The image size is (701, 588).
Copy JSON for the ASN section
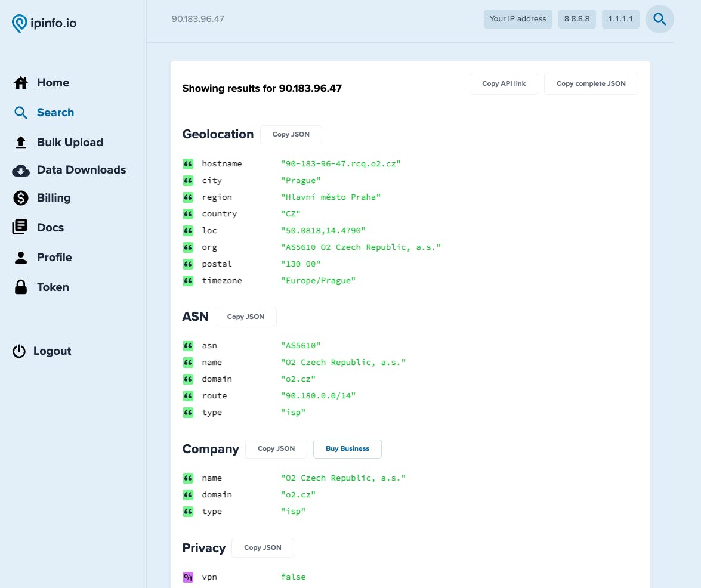[x=245, y=317]
